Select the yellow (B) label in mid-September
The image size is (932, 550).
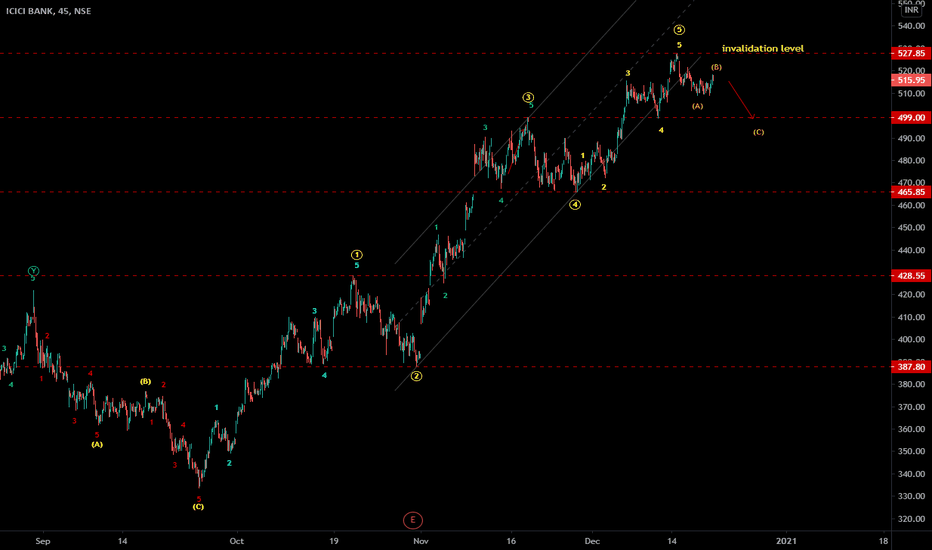pos(145,381)
